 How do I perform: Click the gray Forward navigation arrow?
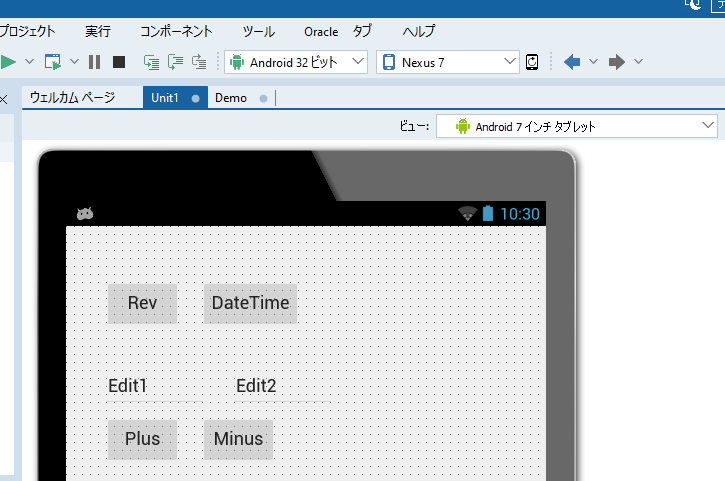[617, 62]
